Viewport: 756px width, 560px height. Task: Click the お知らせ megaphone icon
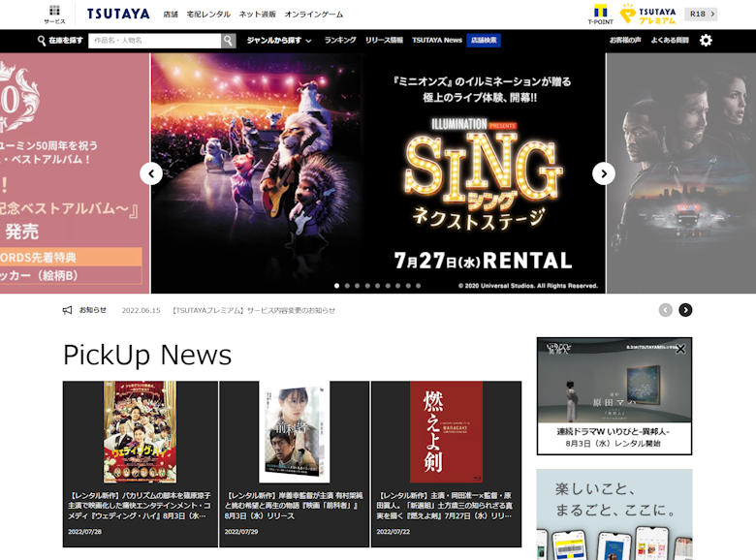[68, 310]
